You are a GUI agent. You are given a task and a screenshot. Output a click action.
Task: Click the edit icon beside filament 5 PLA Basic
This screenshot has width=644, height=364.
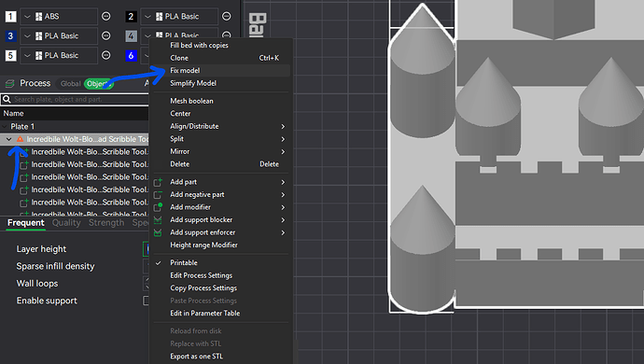[x=106, y=55]
